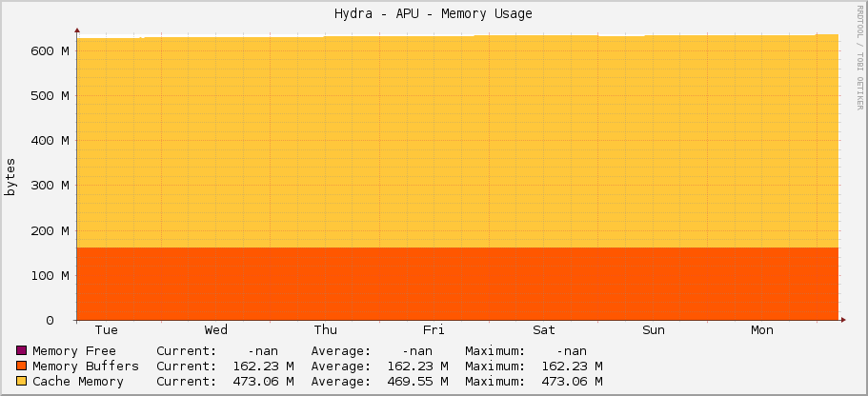This screenshot has height=396, width=868.
Task: Click the 200 M y-axis value
Action: coord(50,230)
